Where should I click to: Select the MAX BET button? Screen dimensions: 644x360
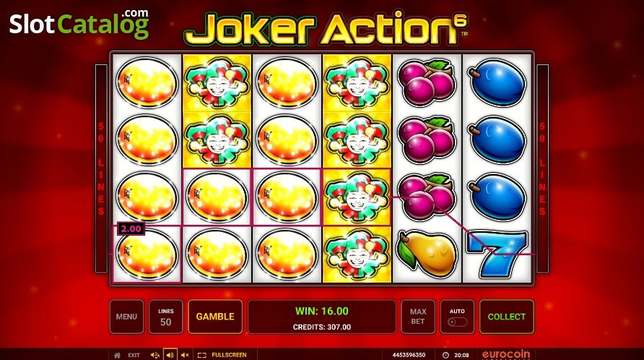coord(418,317)
